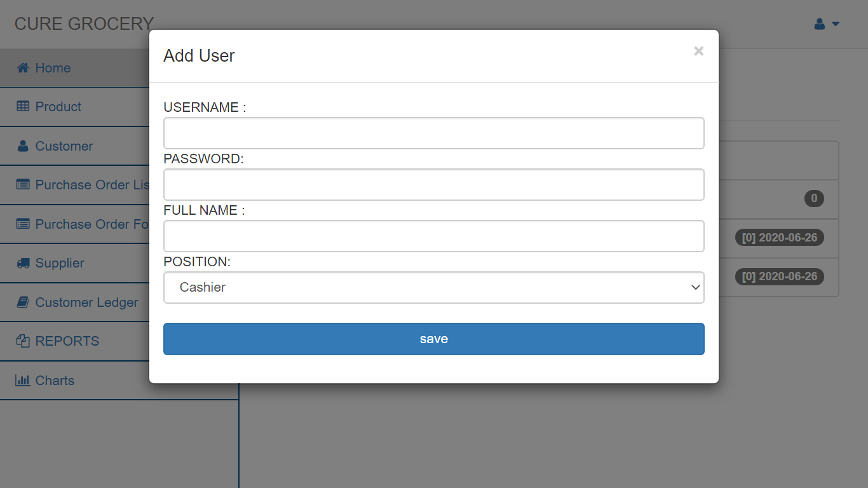
Task: Click the PASSWORD input field
Action: [x=434, y=184]
